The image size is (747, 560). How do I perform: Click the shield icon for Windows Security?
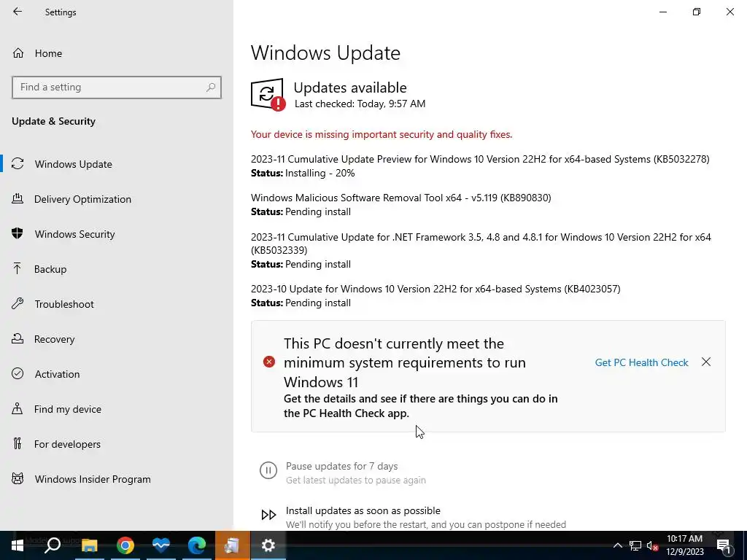(x=18, y=234)
